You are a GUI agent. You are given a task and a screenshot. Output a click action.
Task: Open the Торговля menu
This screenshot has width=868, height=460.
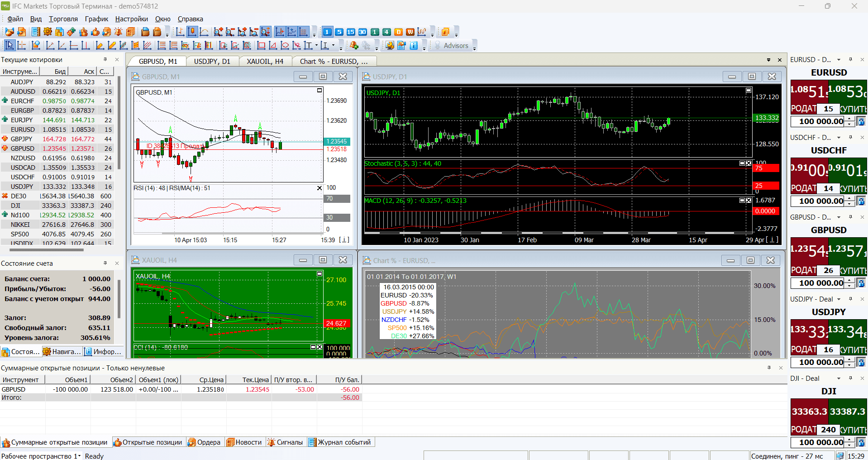(x=63, y=19)
